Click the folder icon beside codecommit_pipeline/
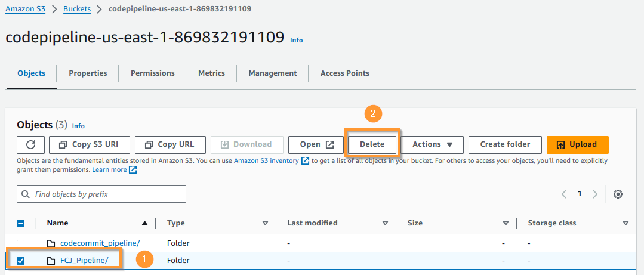 click(x=51, y=243)
